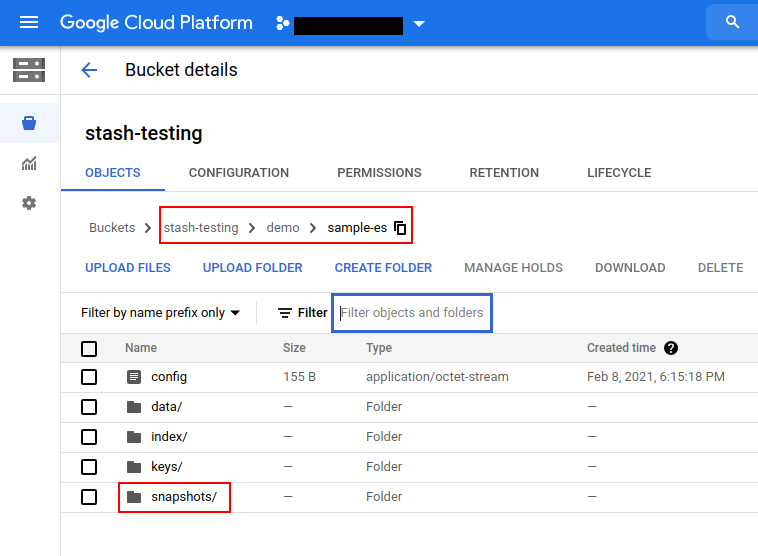
Task: Select the config file checkbox
Action: (89, 377)
